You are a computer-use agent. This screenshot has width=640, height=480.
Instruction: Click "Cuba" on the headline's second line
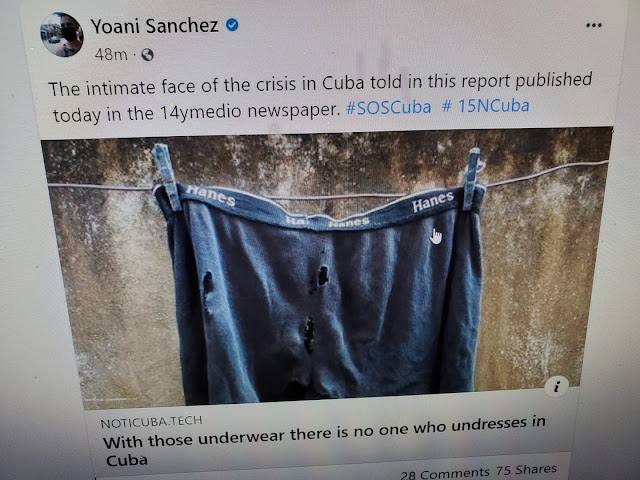point(127,461)
